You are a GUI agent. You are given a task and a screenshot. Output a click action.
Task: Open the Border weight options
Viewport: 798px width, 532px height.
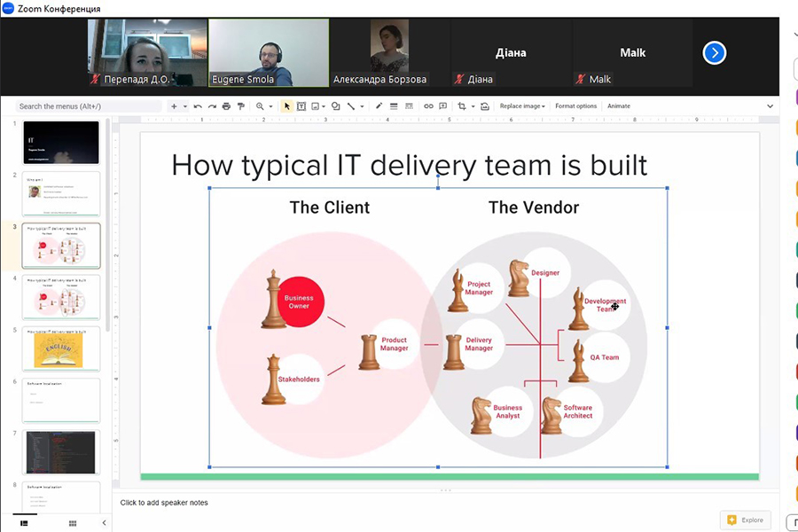click(x=394, y=106)
